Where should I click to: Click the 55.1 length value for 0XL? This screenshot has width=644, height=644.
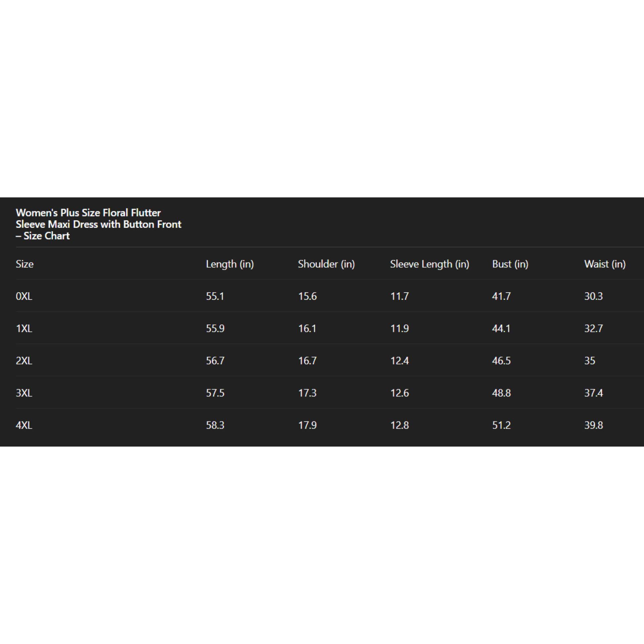[215, 296]
